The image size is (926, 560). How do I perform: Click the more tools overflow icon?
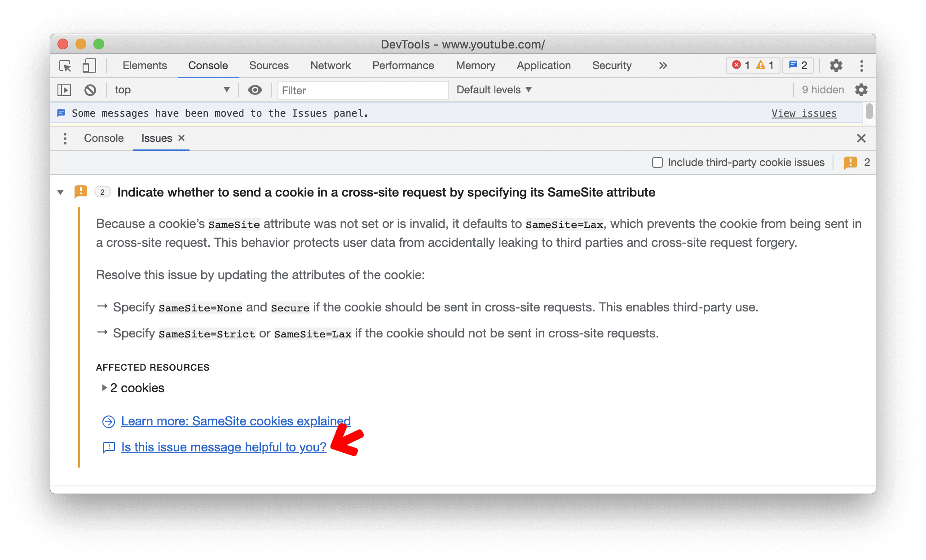[662, 65]
